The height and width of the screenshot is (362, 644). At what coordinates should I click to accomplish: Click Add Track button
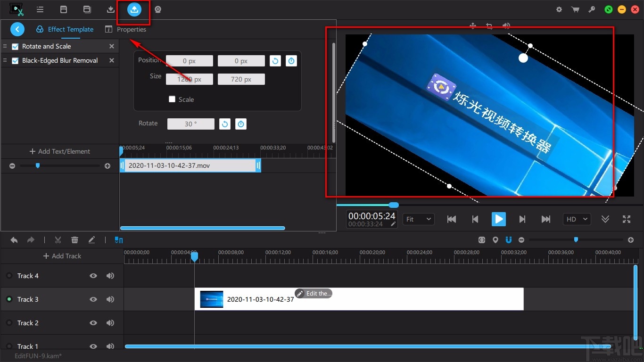coord(62,256)
